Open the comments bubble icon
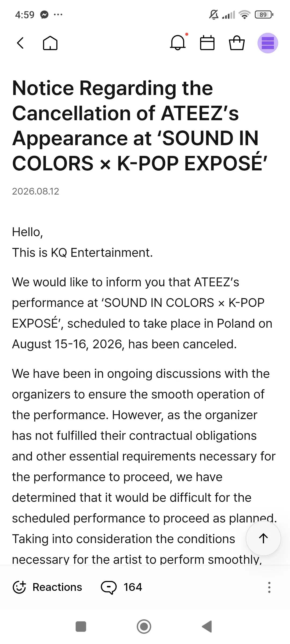This screenshot has height=644, width=290. click(x=108, y=587)
